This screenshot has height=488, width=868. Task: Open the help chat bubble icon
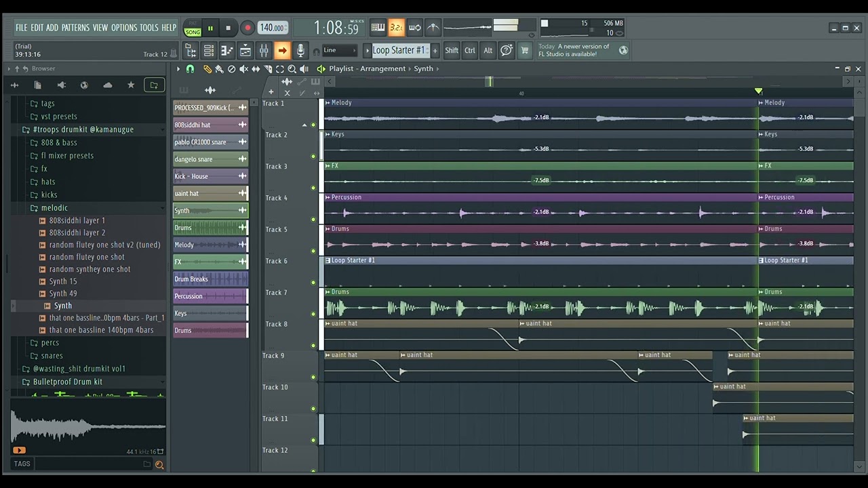coord(506,50)
